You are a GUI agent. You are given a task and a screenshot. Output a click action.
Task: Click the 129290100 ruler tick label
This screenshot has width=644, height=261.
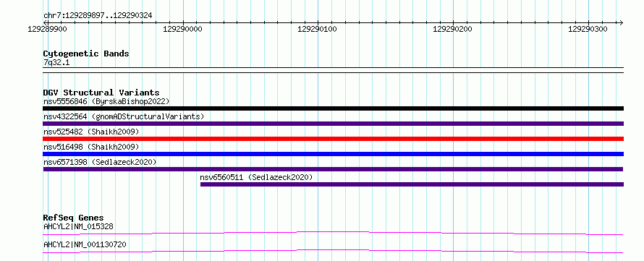point(318,29)
